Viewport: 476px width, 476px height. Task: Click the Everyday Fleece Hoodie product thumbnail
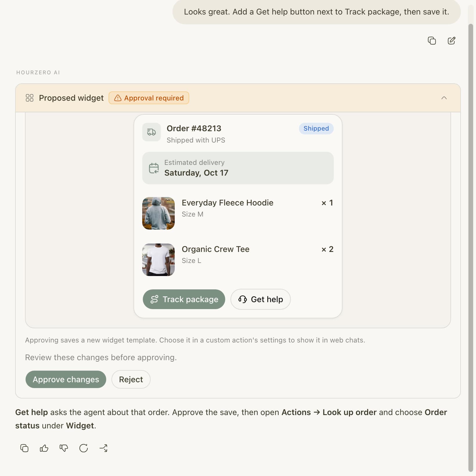(158, 213)
